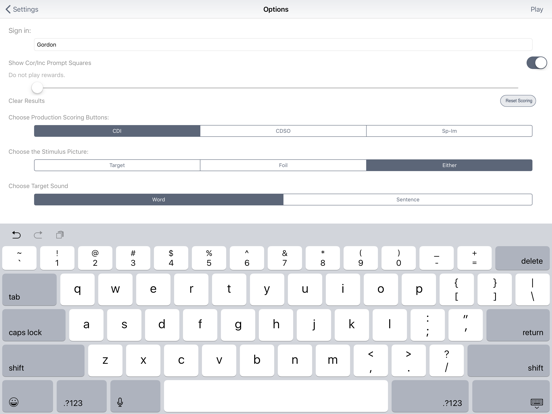Tap the g key
The width and height of the screenshot is (552, 414).
238,325
